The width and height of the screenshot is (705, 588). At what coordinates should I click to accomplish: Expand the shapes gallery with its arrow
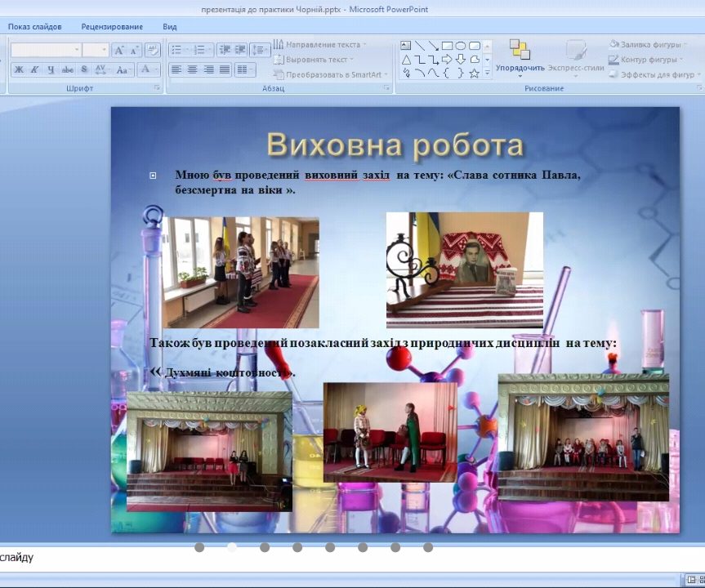[x=487, y=73]
